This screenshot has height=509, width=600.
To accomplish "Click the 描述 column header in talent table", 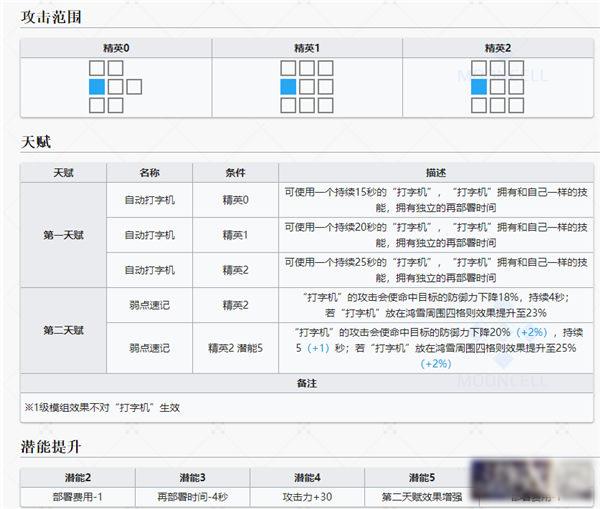I will [436, 173].
